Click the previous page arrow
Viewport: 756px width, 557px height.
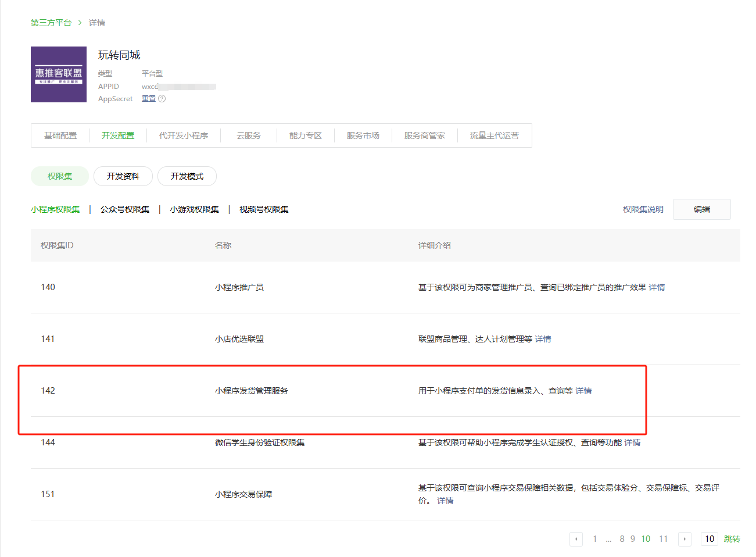[576, 539]
